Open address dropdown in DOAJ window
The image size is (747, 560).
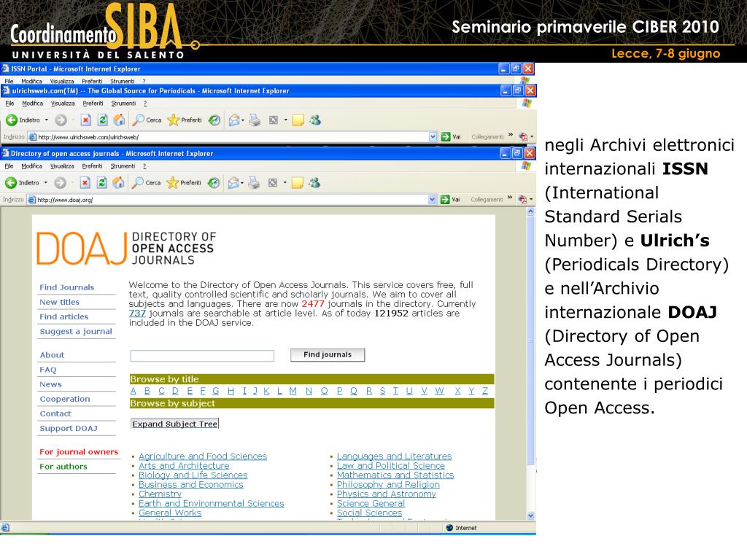tap(432, 200)
